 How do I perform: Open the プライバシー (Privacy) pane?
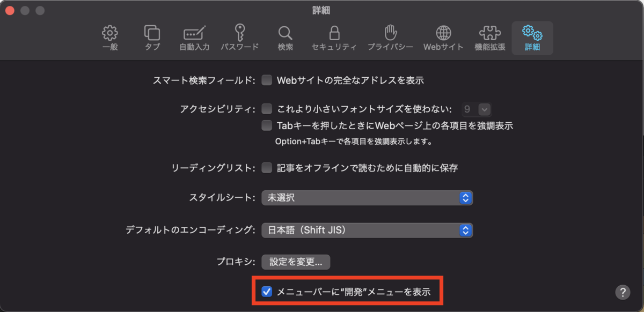390,36
